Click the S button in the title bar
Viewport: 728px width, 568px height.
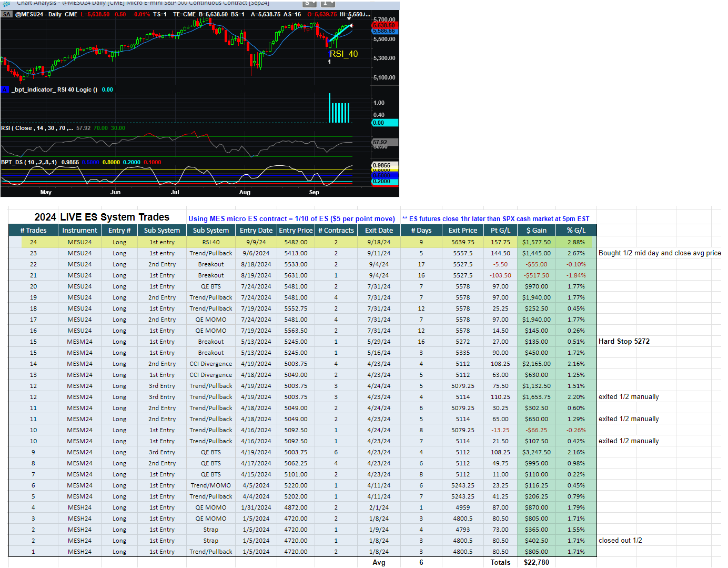(310, 3)
